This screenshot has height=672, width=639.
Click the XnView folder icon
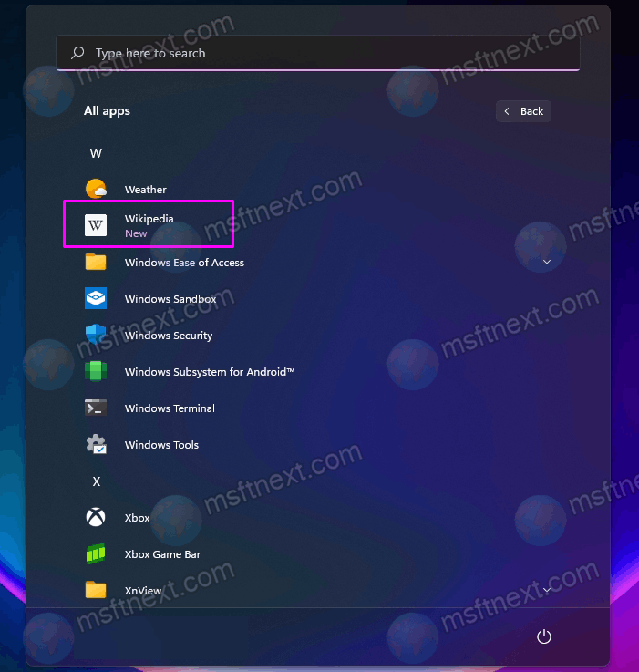pyautogui.click(x=96, y=590)
